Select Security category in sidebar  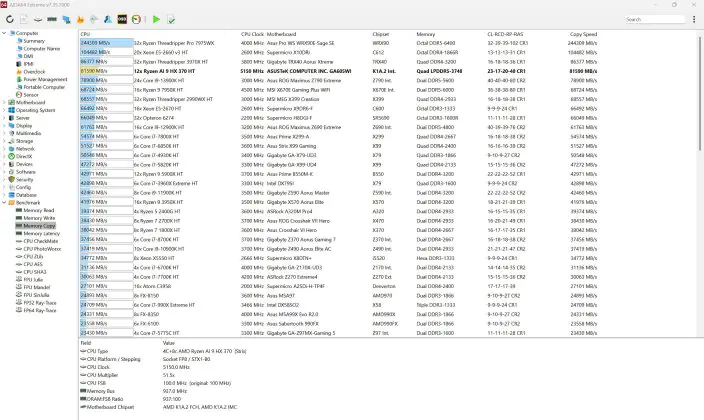(x=24, y=180)
